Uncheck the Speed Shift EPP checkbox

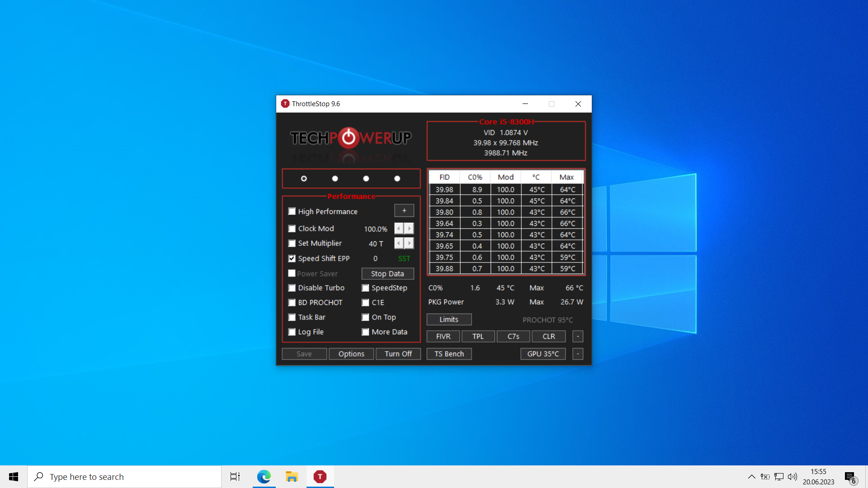coord(292,258)
